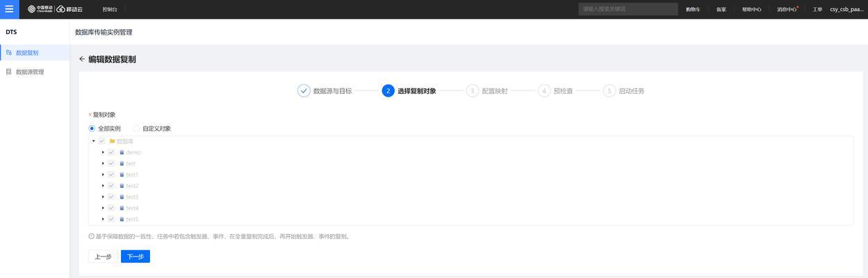Open 购物车 in the top bar

693,10
